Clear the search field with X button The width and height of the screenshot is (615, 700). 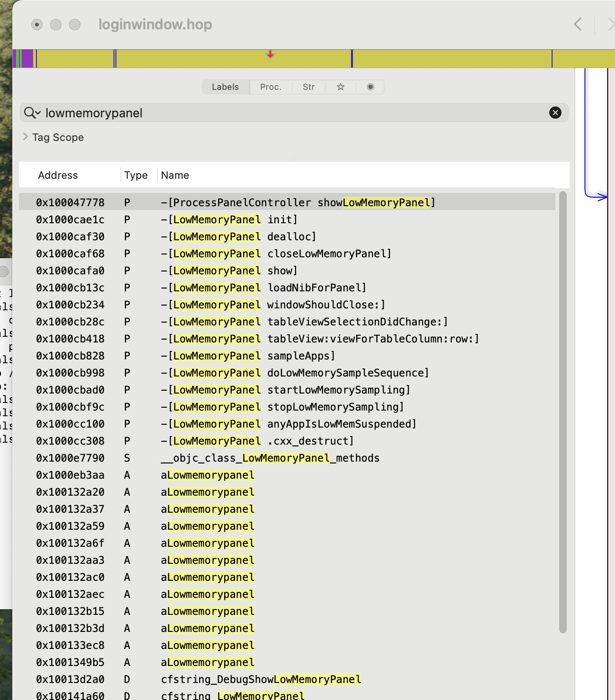[x=555, y=113]
